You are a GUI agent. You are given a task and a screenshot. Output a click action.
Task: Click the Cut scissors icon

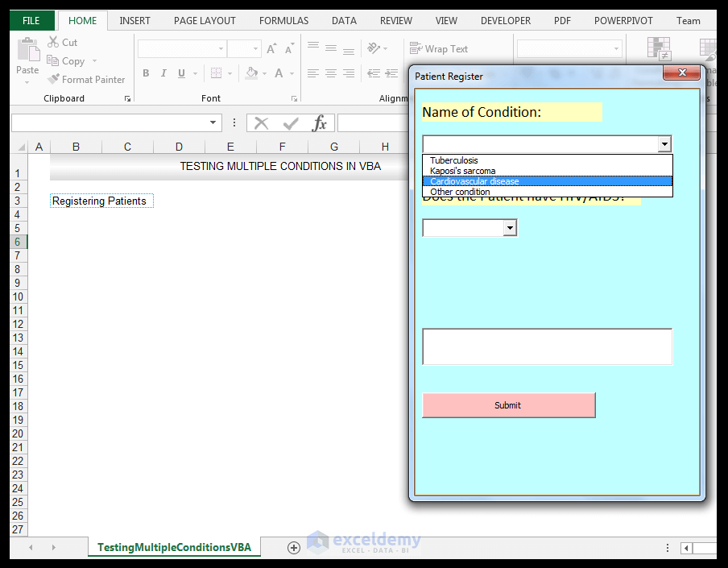(x=53, y=42)
